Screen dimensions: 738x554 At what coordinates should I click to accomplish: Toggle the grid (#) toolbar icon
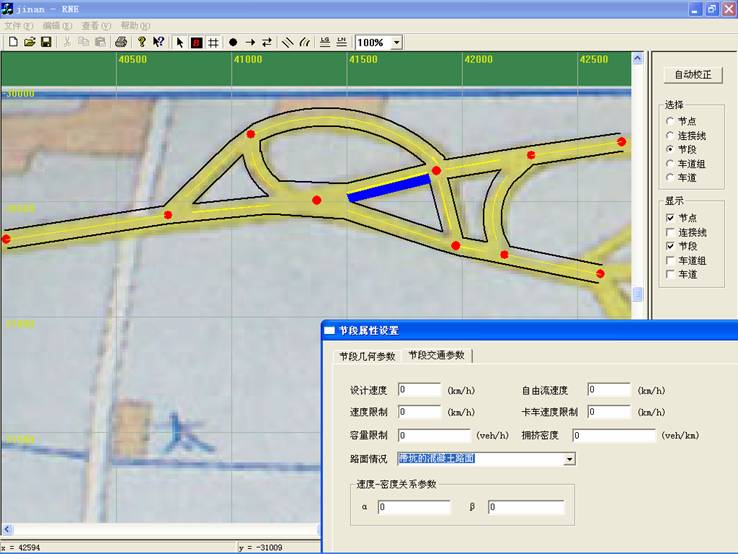213,42
